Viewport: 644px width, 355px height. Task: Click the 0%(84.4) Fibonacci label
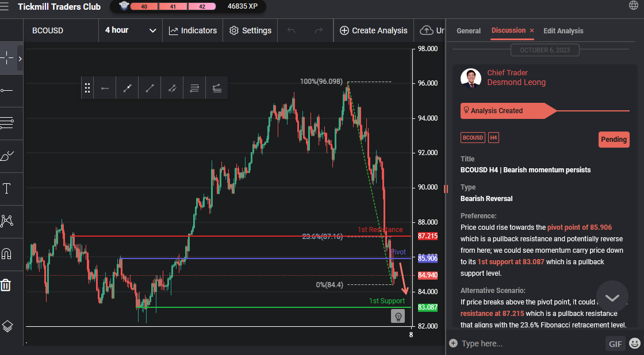click(x=329, y=285)
